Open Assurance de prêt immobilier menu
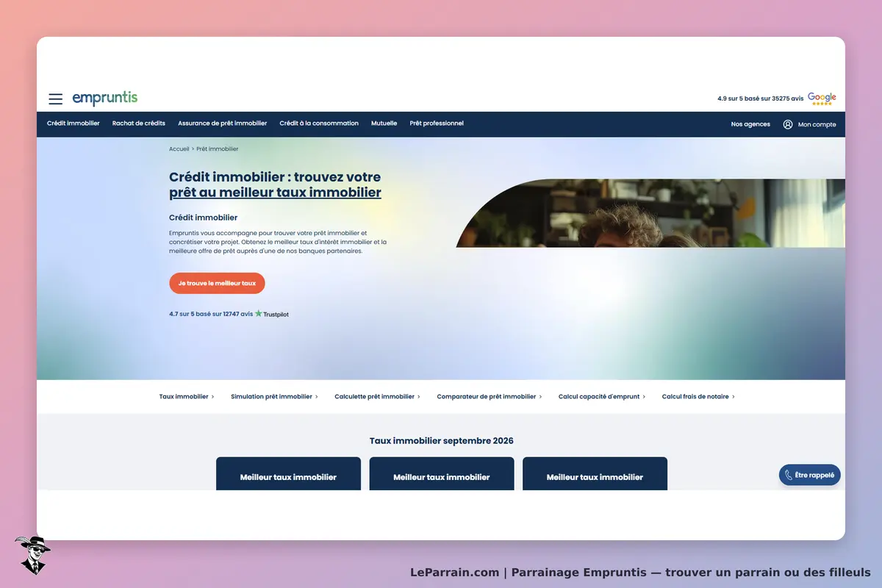The width and height of the screenshot is (882, 588). (222, 123)
